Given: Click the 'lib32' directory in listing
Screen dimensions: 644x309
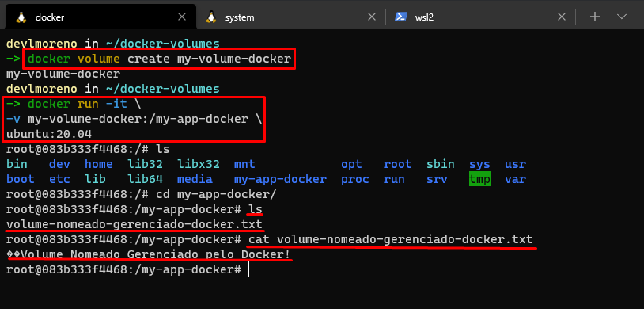Looking at the screenshot, I should [145, 164].
